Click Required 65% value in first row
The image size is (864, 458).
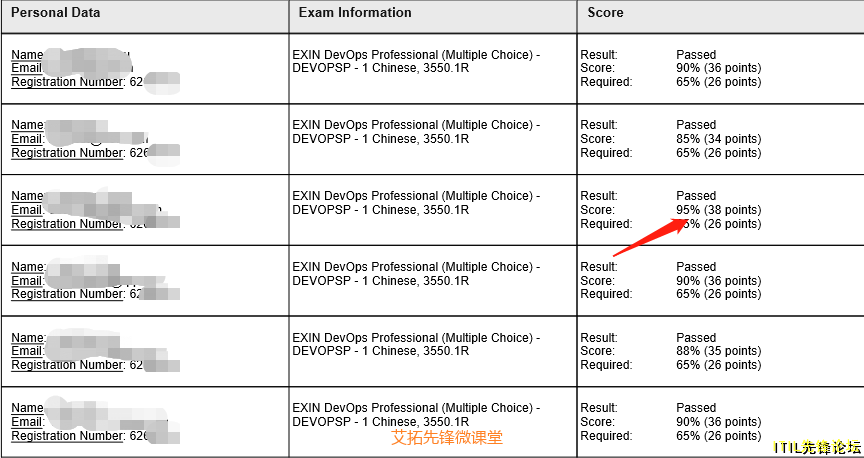point(719,82)
